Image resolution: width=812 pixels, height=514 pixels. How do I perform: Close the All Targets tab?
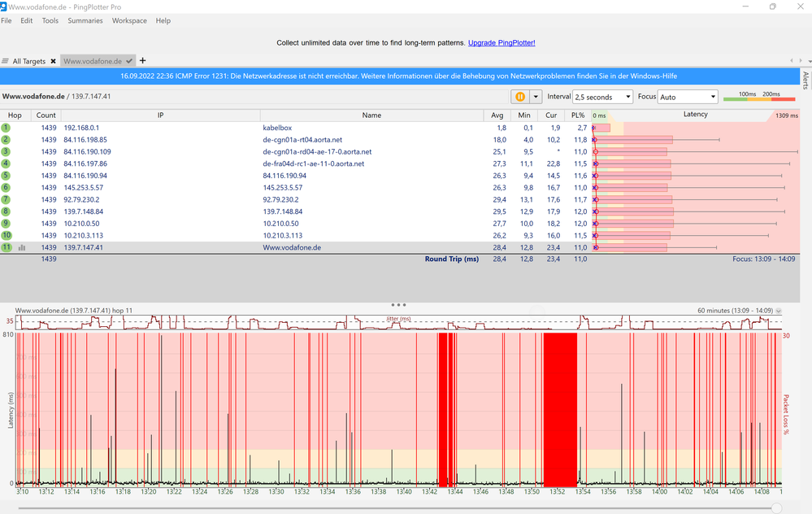[x=54, y=61]
